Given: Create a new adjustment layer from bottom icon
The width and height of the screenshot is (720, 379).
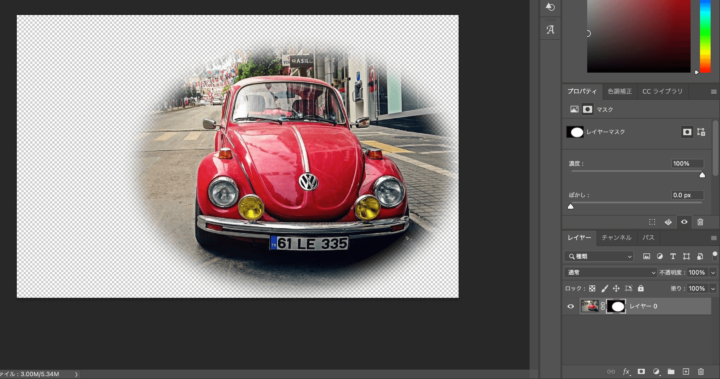Looking at the screenshot, I should 656,372.
